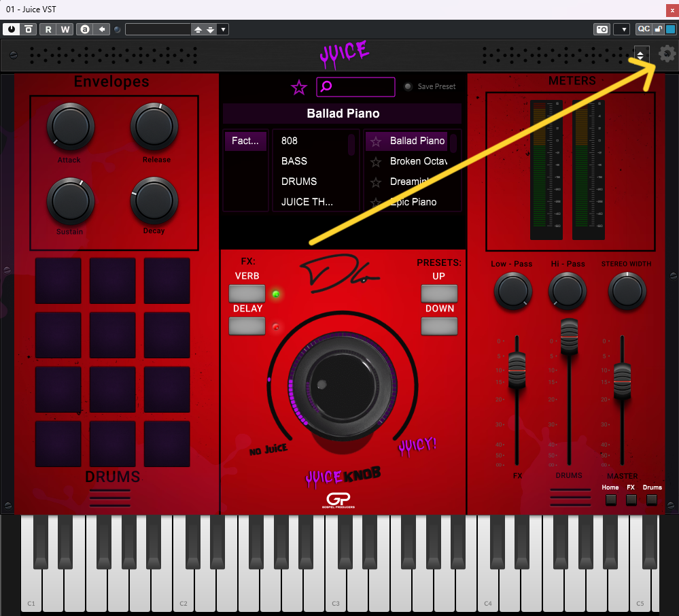Viewport: 679px width, 616px height.
Task: Open the menu lines under DRUMS fader
Action: pos(570,497)
